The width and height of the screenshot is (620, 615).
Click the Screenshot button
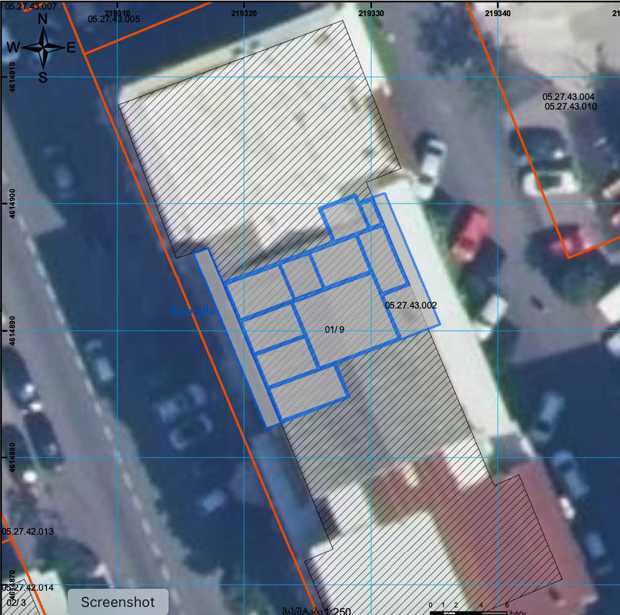click(118, 602)
